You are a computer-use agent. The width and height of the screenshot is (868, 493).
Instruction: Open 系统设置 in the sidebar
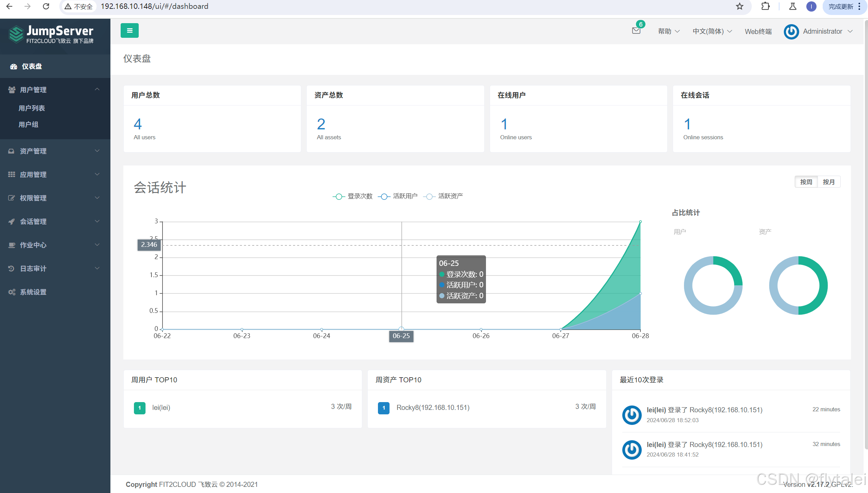click(55, 292)
